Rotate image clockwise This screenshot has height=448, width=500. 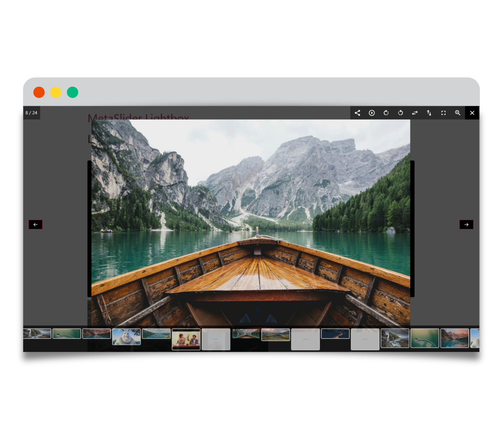tap(386, 113)
